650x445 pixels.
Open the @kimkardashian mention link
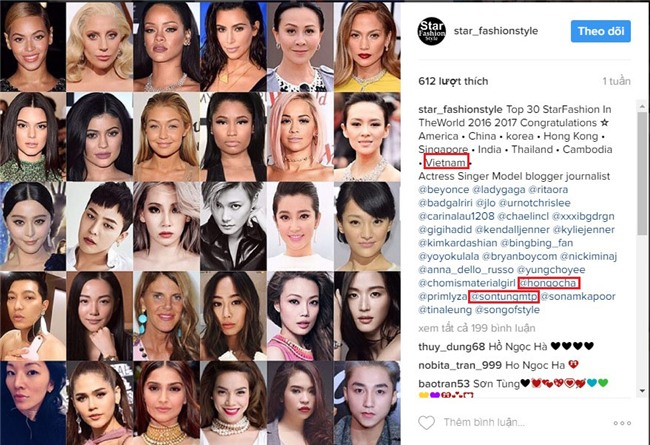(x=458, y=243)
